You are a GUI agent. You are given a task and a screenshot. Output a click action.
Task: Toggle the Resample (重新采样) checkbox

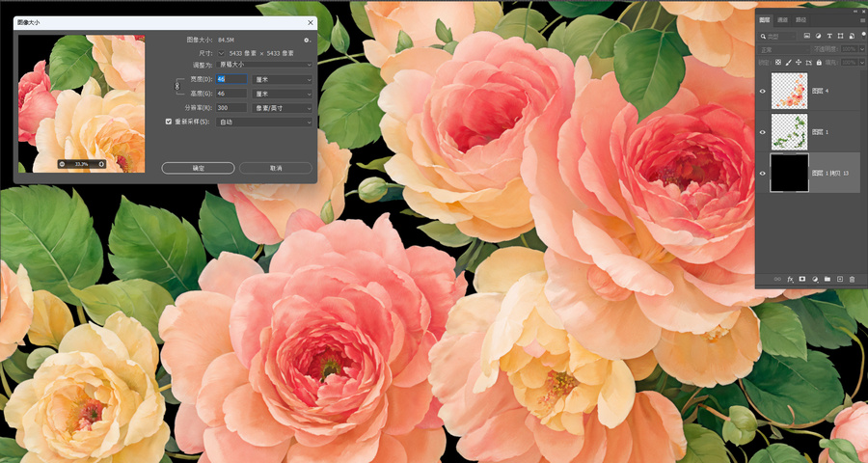(169, 122)
